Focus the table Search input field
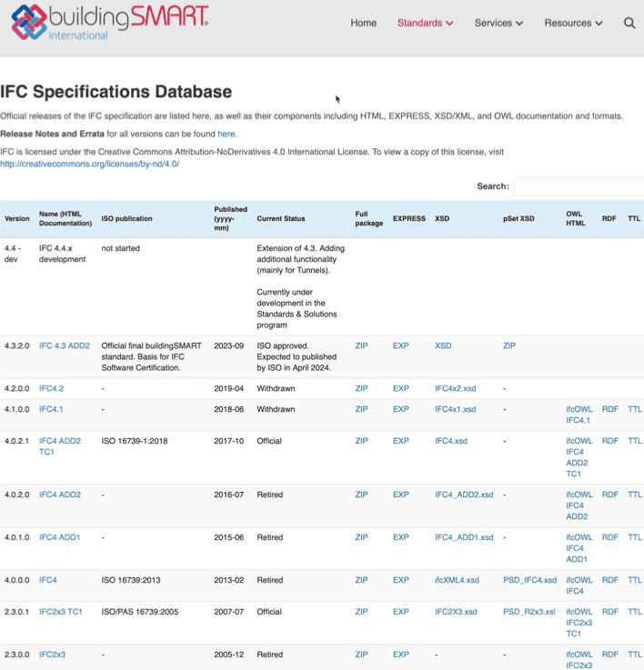This screenshot has height=670, width=644. coord(579,186)
